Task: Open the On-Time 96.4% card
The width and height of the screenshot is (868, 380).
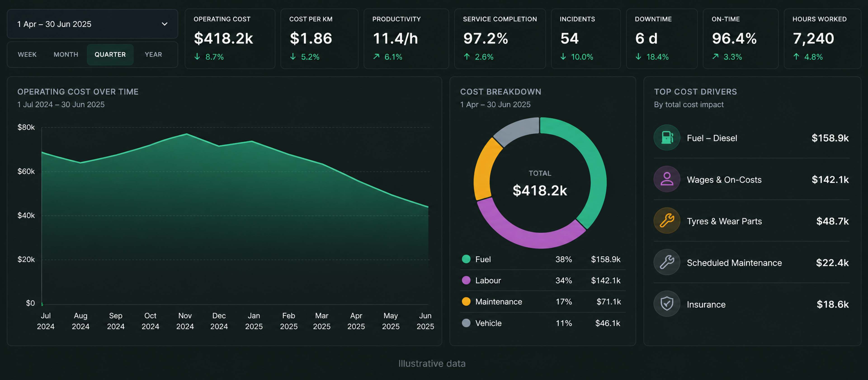Action: coord(740,39)
